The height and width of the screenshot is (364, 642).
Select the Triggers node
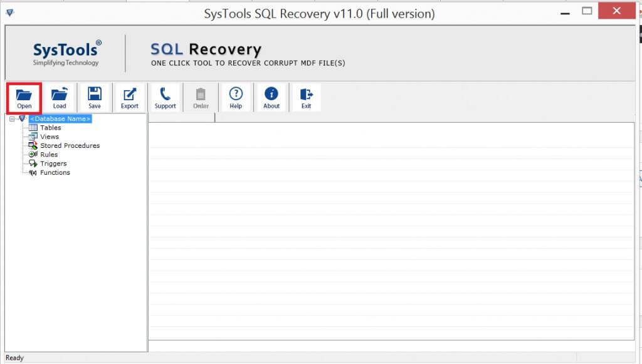(53, 163)
